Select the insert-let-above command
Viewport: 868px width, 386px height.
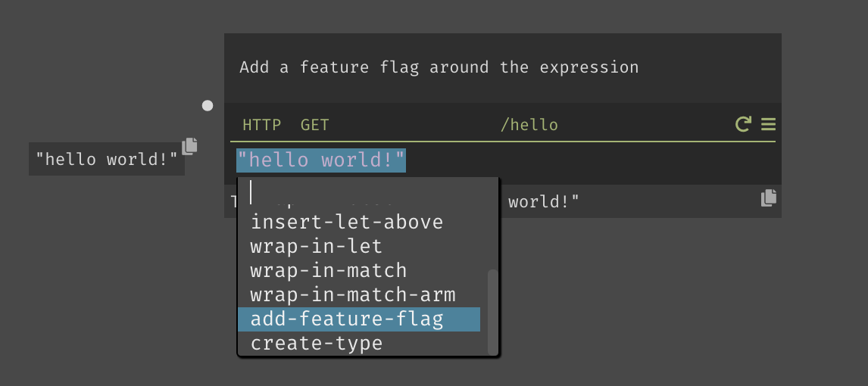[x=359, y=222]
